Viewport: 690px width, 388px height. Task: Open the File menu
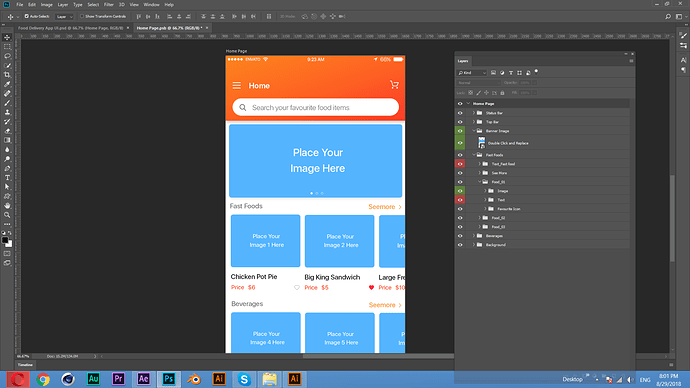coord(20,4)
